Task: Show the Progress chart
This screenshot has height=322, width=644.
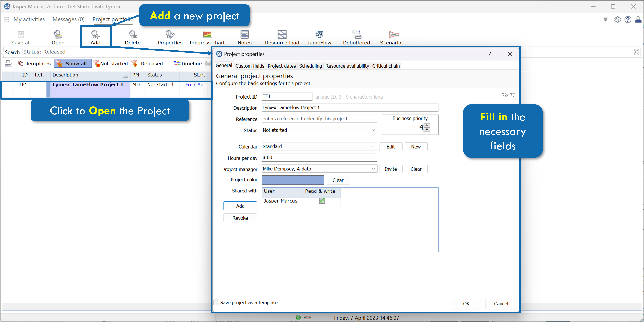Action: (x=207, y=37)
